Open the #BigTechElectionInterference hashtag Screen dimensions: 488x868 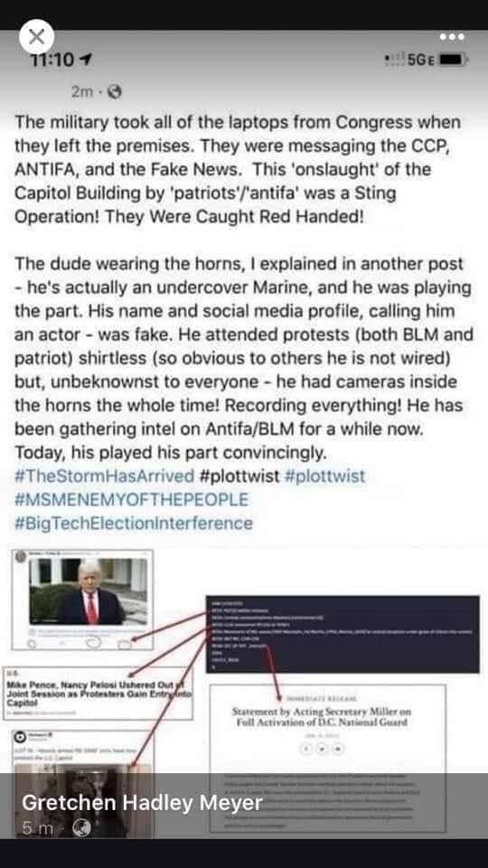[x=134, y=524]
